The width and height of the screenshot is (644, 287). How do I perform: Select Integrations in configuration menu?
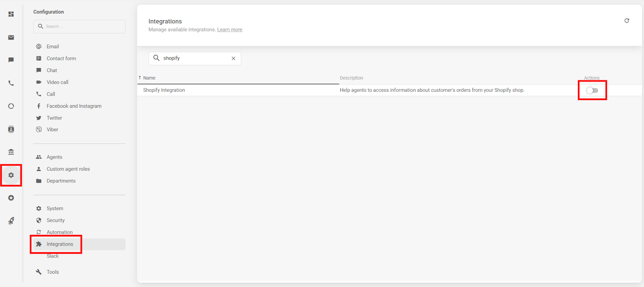[x=60, y=244]
